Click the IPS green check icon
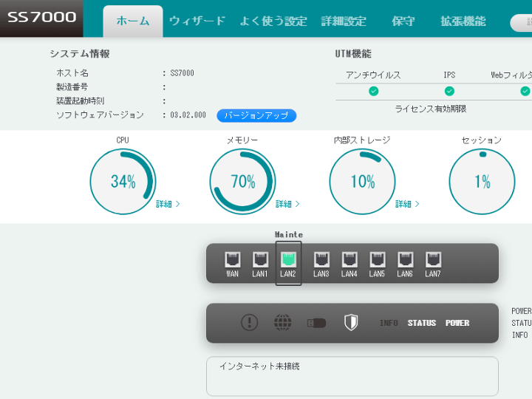 point(449,92)
